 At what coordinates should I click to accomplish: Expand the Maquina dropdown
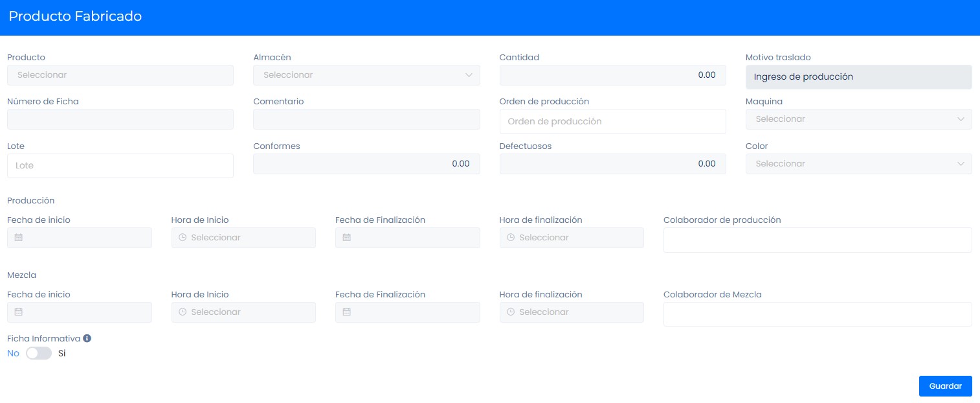858,119
